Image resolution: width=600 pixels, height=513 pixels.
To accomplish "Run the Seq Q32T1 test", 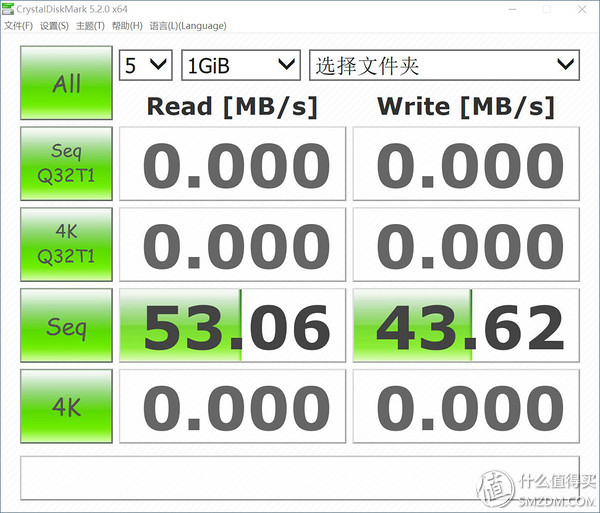I will click(x=66, y=163).
